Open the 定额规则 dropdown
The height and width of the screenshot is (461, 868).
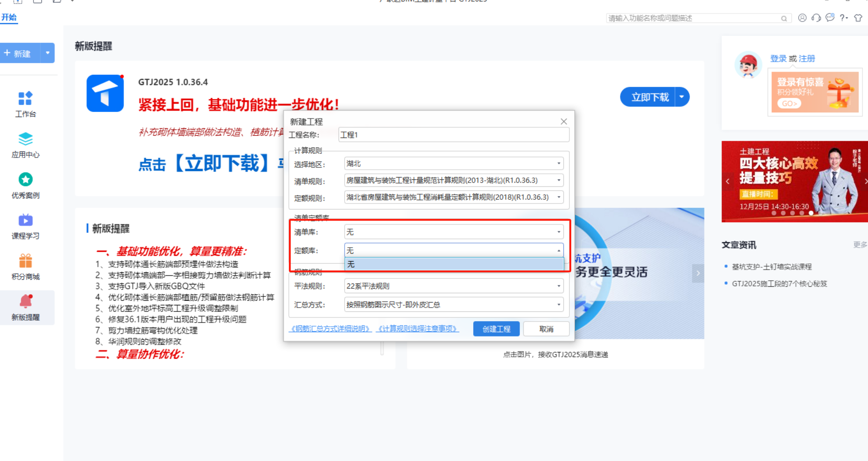click(x=454, y=197)
